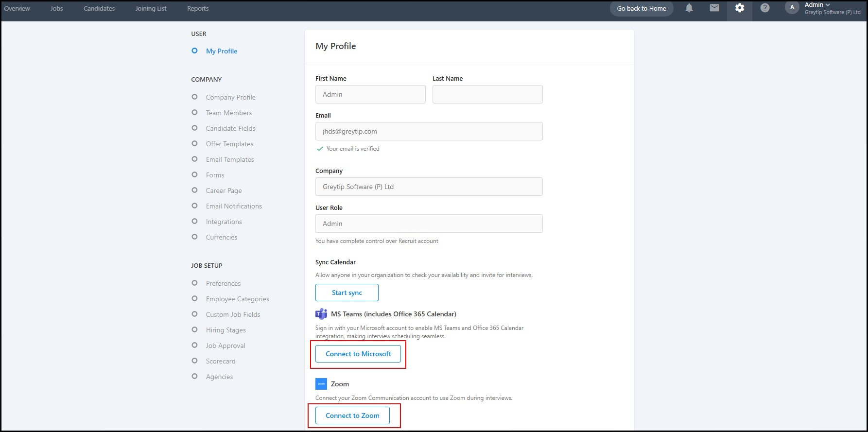Click the 'Your email is verified' text
Image resolution: width=868 pixels, height=432 pixels.
[x=353, y=149]
